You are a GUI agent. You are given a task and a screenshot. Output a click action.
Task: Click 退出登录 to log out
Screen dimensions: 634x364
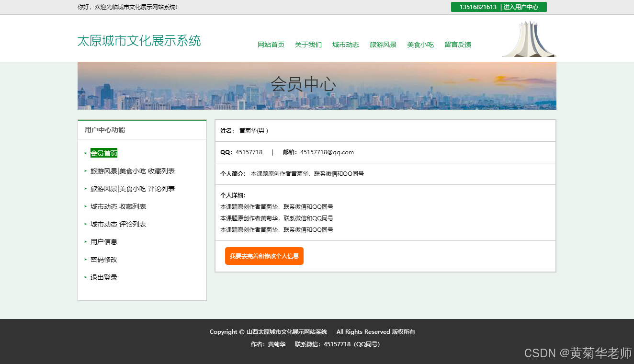click(x=104, y=277)
